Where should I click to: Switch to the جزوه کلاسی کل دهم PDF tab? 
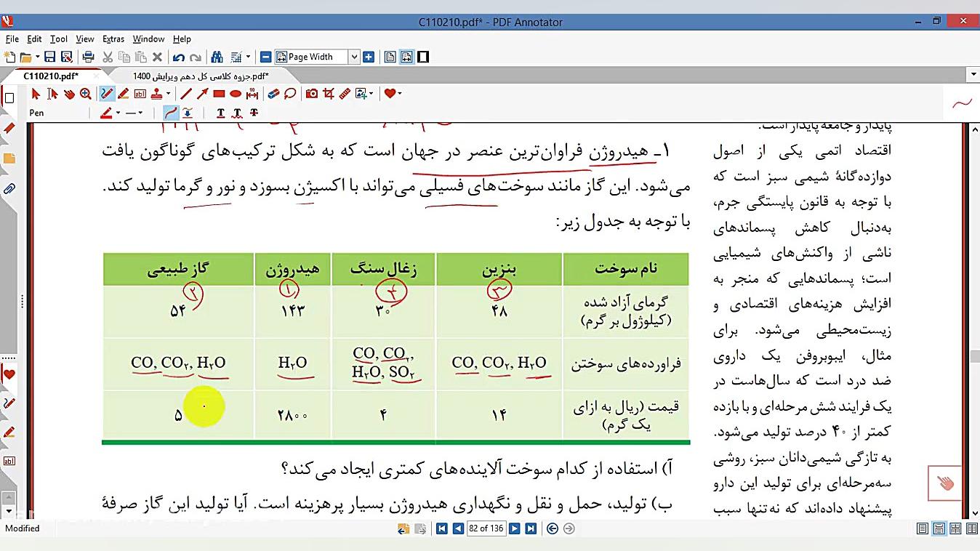click(201, 76)
